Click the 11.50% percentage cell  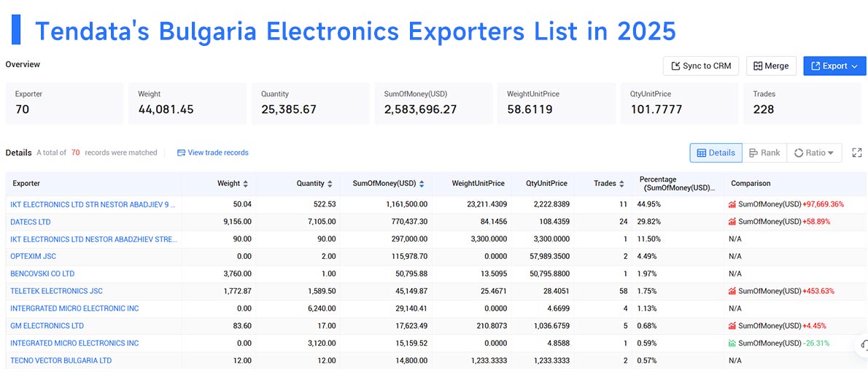click(648, 239)
